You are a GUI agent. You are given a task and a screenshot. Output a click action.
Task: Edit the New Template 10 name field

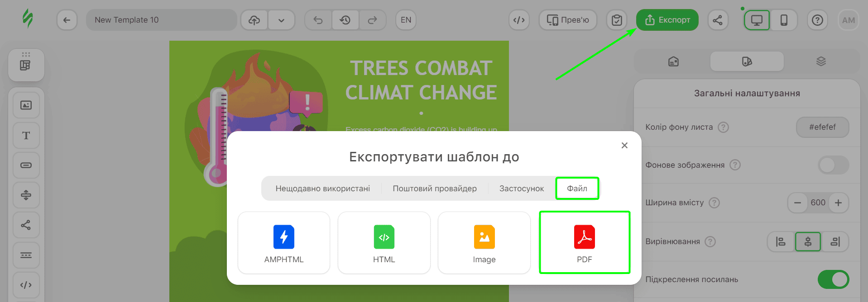point(162,20)
